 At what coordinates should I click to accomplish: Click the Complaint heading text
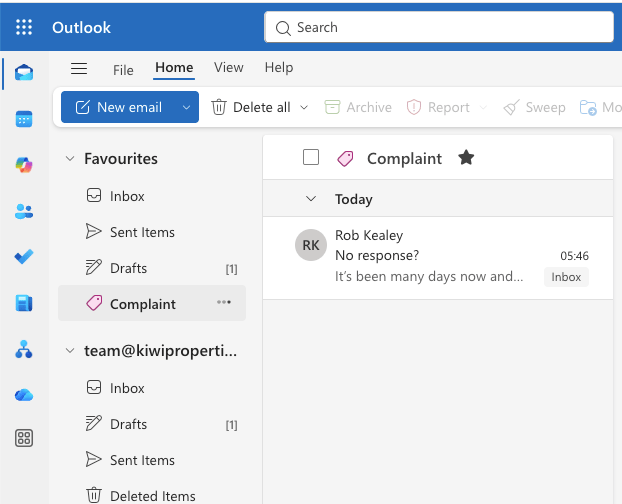404,159
